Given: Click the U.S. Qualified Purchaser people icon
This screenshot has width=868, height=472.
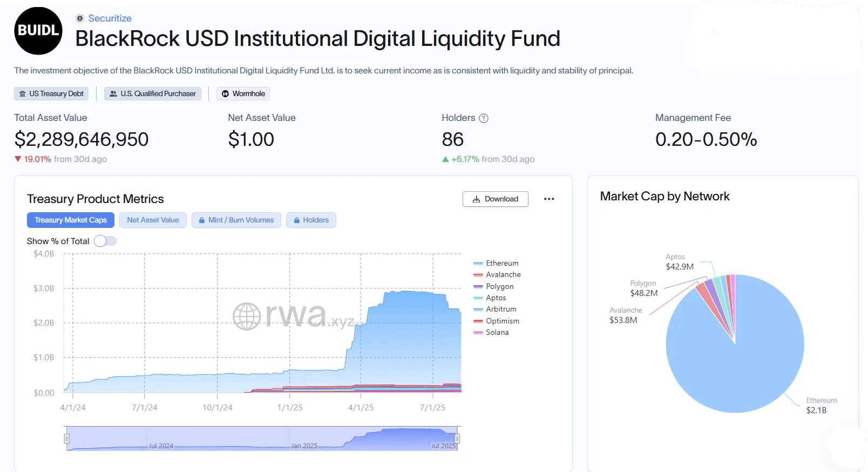Looking at the screenshot, I should click(x=113, y=94).
